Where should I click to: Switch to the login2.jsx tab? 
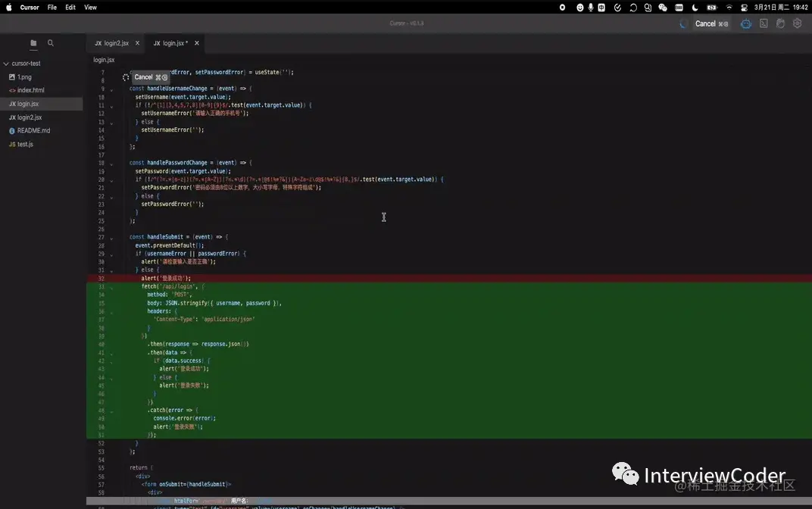(x=115, y=43)
